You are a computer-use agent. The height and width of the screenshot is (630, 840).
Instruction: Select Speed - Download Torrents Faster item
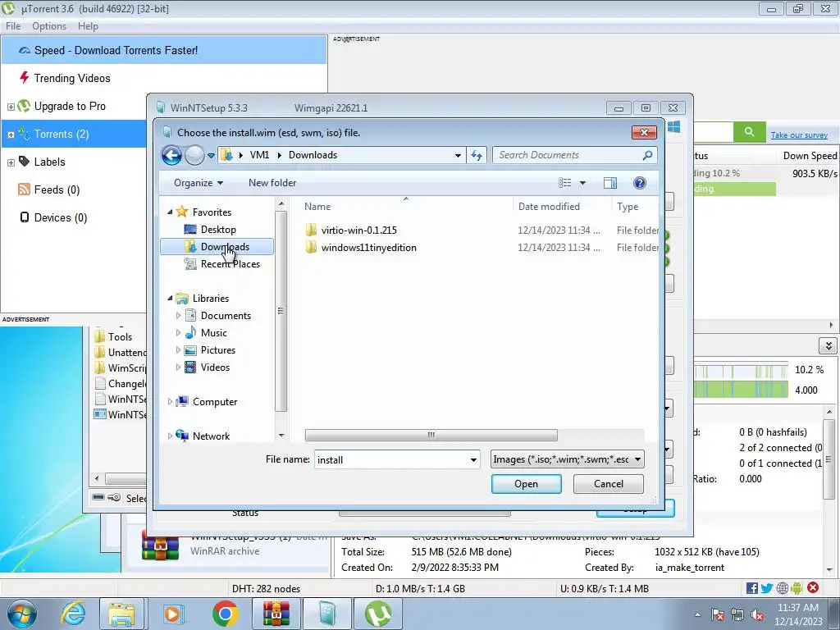click(164, 50)
